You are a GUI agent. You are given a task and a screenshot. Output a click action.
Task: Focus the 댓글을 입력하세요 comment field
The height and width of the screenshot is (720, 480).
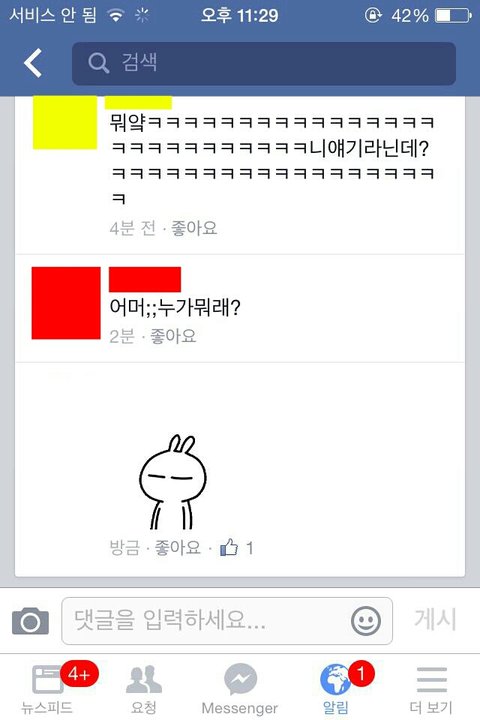[x=227, y=621]
